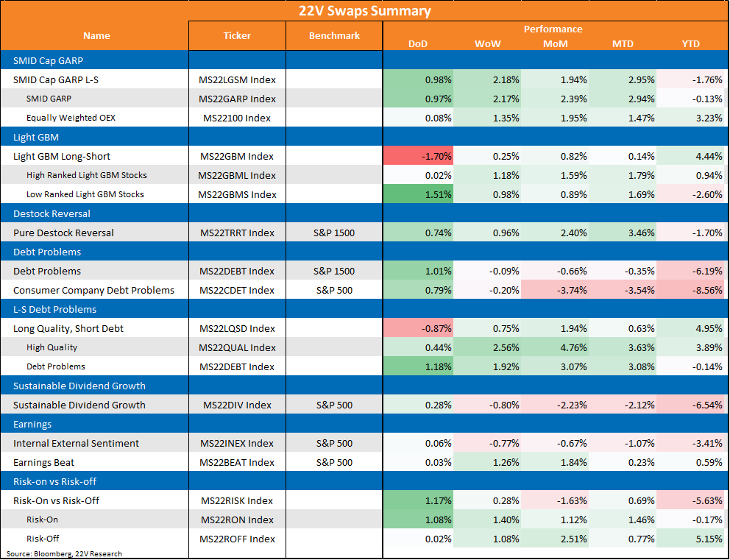Click the "Earnings Beat" row name
Viewport: 730px width, 560px height.
pos(43,462)
